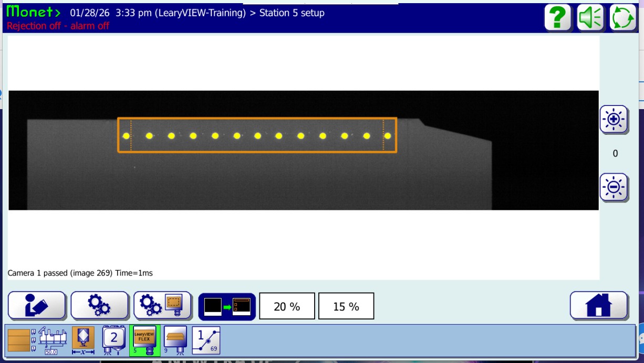
Task: Increase brightness with the sun plus button
Action: tap(614, 120)
